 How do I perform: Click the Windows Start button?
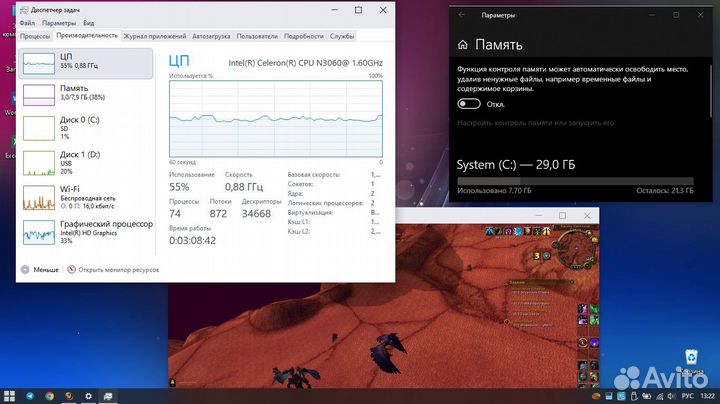tap(10, 395)
